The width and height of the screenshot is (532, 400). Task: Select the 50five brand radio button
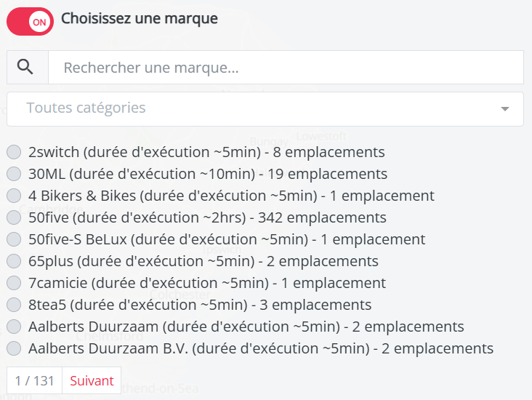tap(14, 217)
